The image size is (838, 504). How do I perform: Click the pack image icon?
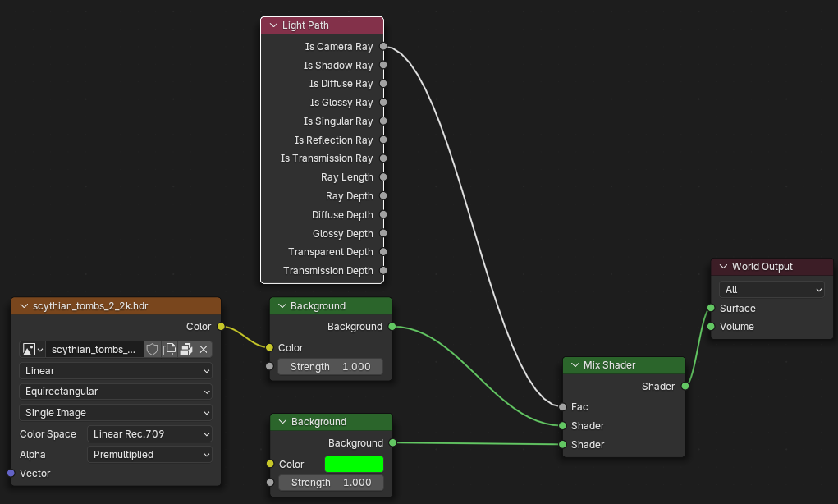[x=186, y=350]
